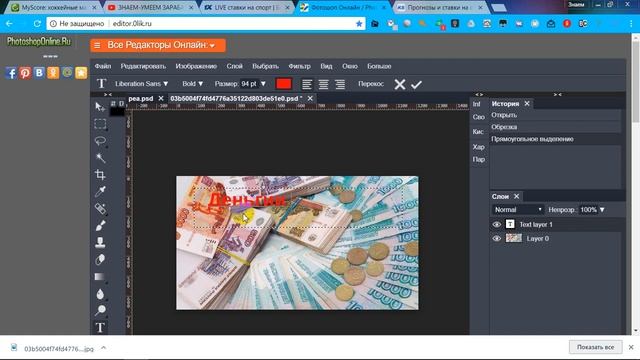Select the Dodge tool
The height and width of the screenshot is (360, 640).
(100, 311)
